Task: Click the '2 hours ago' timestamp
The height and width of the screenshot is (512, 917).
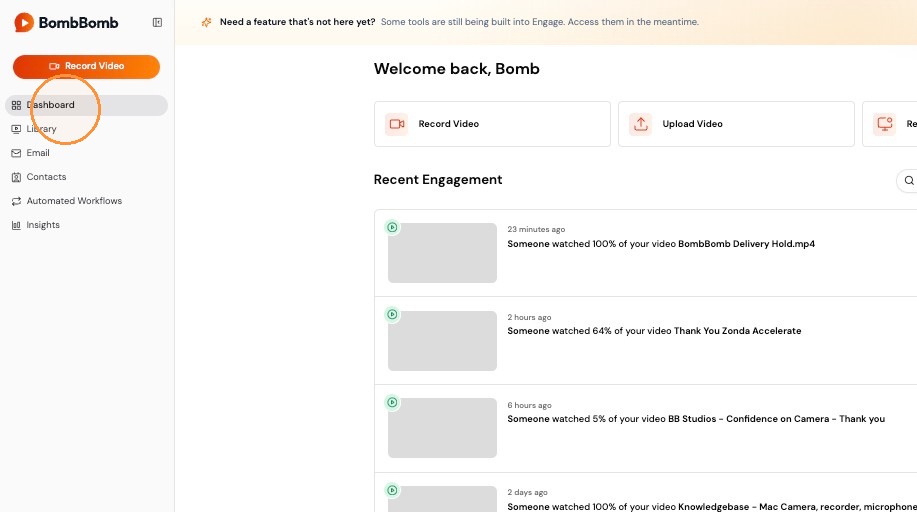Action: [x=529, y=317]
